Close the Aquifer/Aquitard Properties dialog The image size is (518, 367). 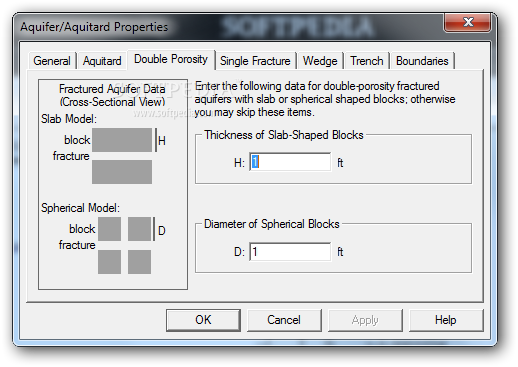(467, 22)
